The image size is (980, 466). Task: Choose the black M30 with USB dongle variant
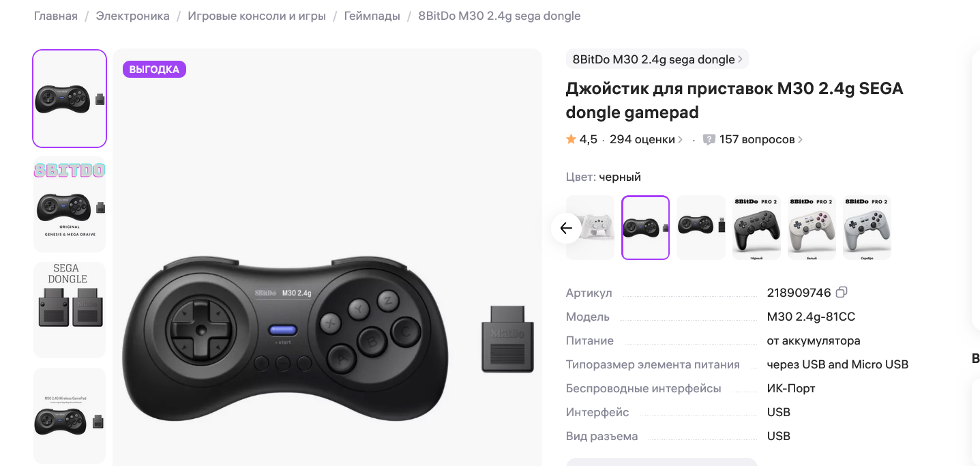(x=701, y=228)
